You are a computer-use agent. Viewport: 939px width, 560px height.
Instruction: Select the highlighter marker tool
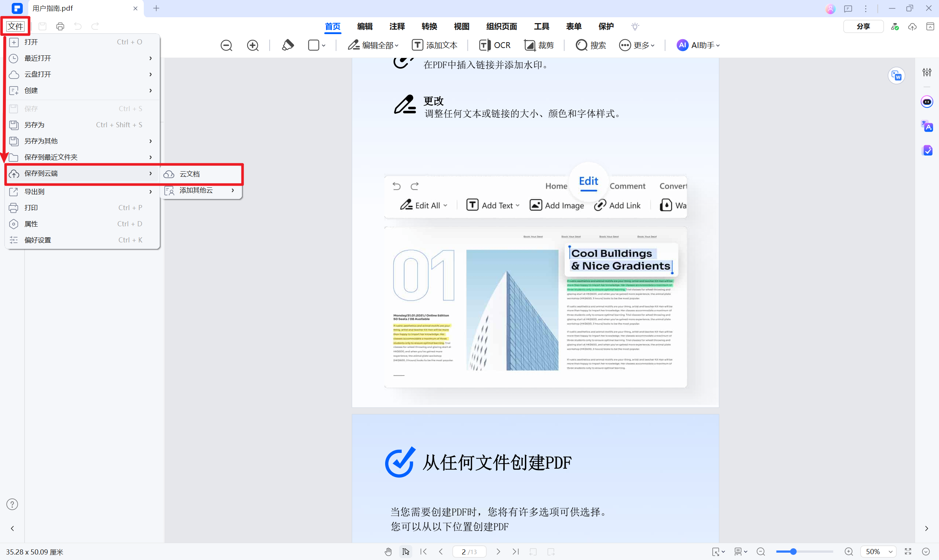click(288, 45)
